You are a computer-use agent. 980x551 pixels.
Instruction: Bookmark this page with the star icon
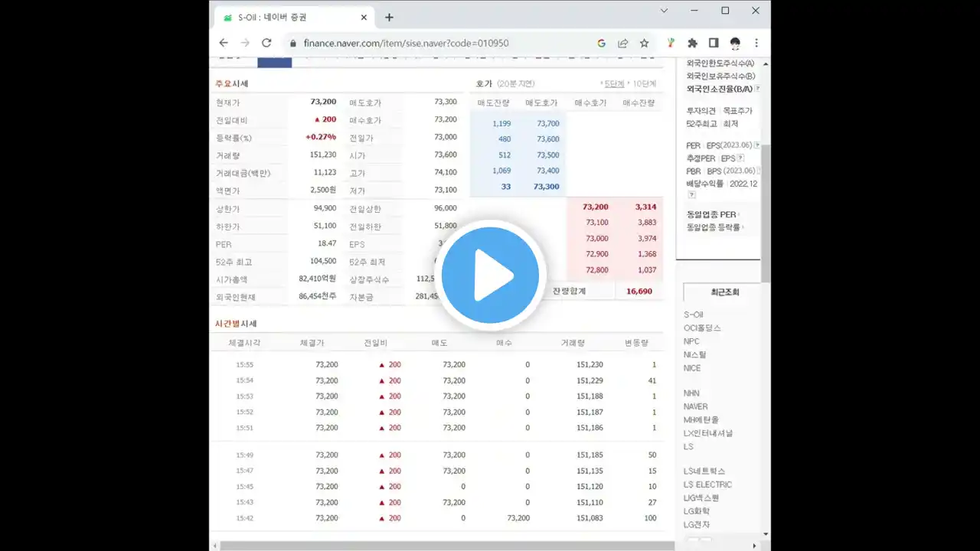tap(645, 43)
